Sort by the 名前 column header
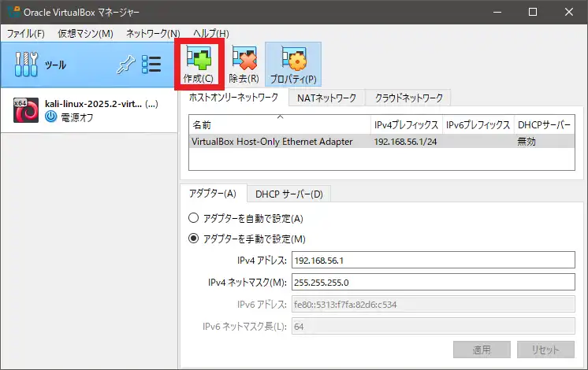 (280, 124)
